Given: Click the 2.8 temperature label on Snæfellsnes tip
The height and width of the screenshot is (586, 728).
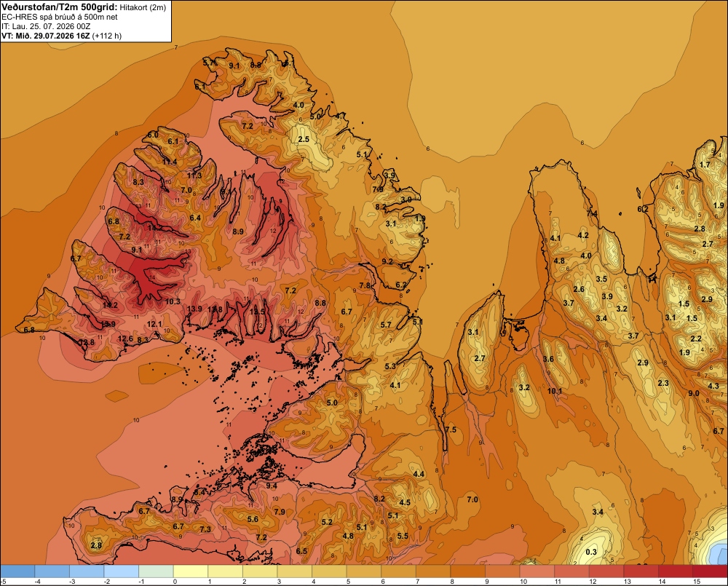Looking at the screenshot, I should point(96,545).
